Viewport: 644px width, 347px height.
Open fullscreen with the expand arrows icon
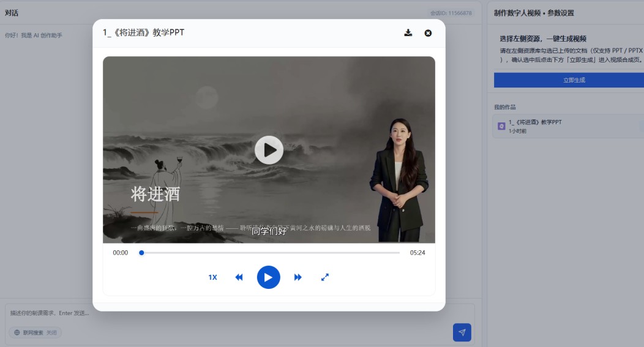pos(325,277)
